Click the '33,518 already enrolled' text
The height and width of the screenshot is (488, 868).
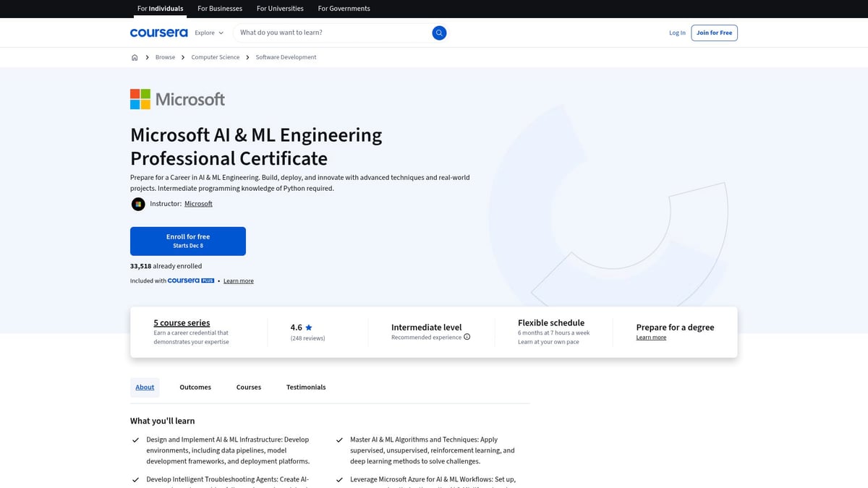166,266
